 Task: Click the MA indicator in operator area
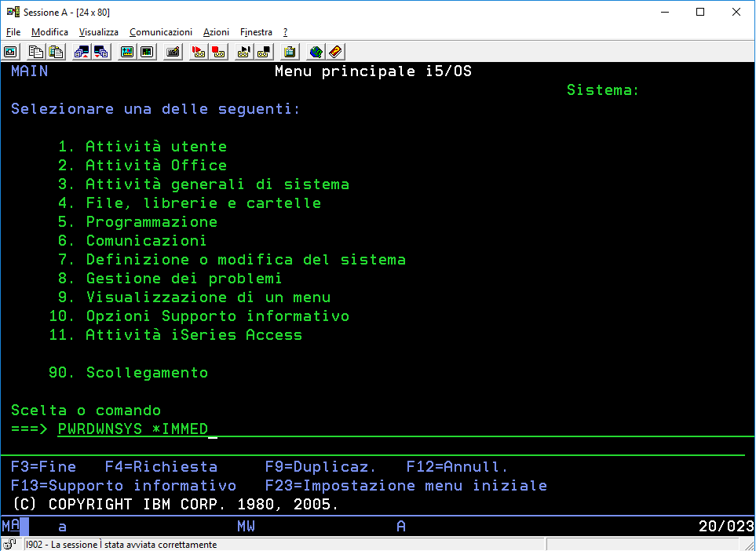11,526
